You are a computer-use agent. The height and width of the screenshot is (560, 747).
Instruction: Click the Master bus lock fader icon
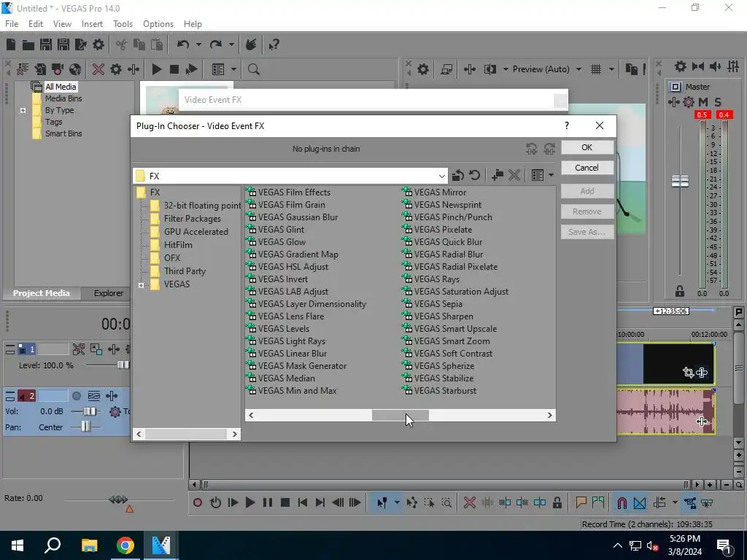point(680,290)
